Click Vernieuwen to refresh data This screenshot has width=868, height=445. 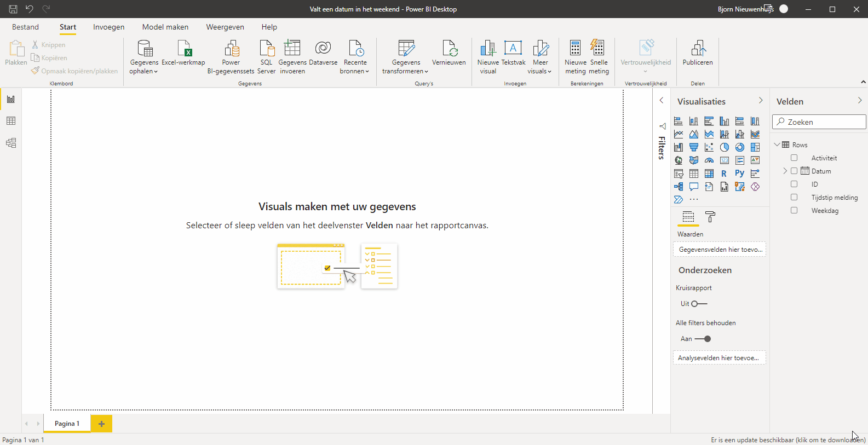click(449, 54)
